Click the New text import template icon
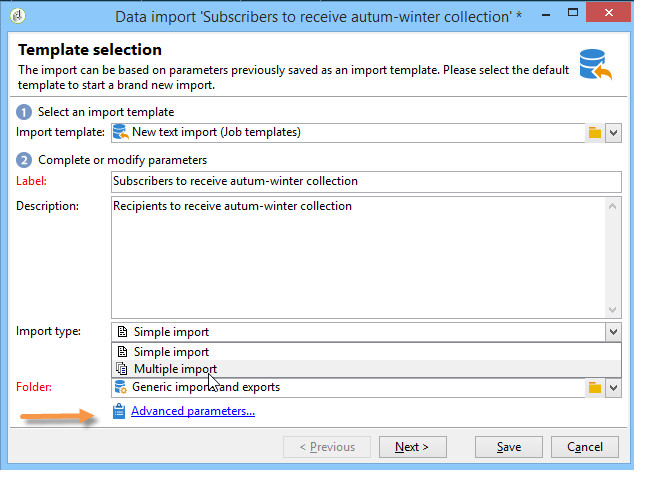 pyautogui.click(x=121, y=132)
